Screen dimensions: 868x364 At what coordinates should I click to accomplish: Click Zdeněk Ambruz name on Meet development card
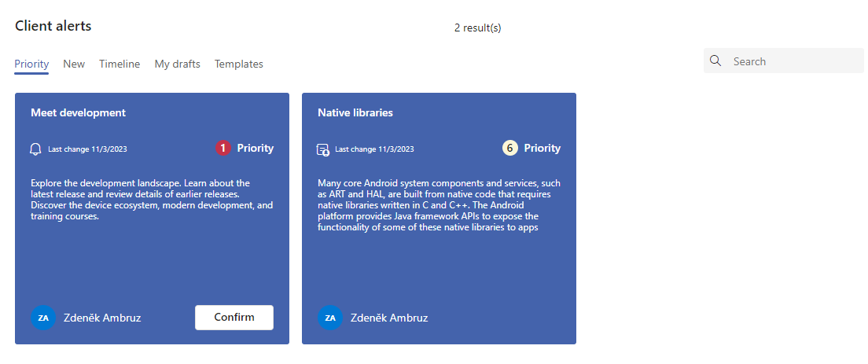[102, 318]
